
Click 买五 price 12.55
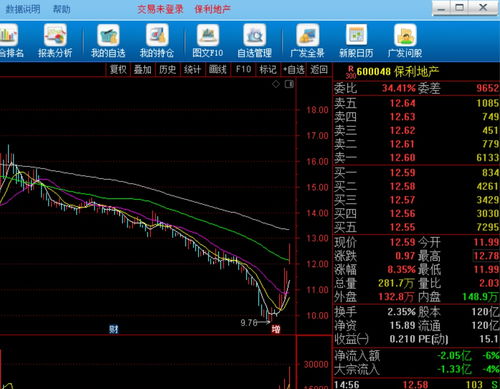coord(403,227)
